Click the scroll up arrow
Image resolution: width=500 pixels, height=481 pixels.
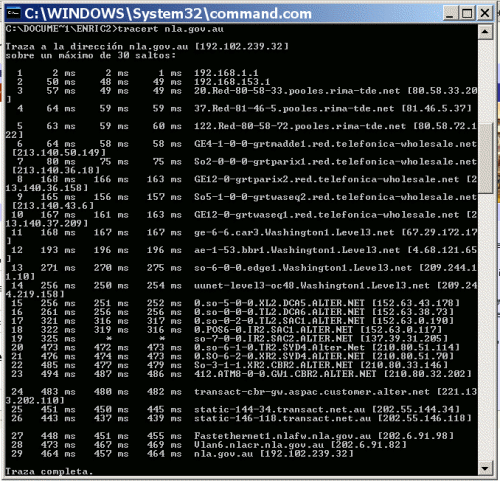click(x=485, y=32)
